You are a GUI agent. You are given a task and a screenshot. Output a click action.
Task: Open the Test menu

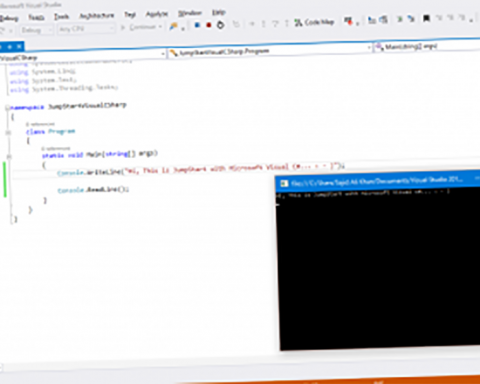click(130, 15)
